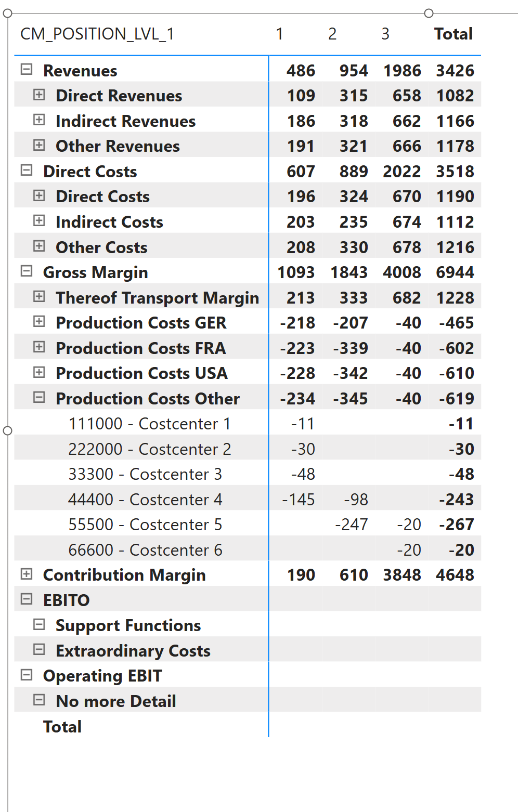
Task: Click Indirect Costs total 1112
Action: point(455,222)
